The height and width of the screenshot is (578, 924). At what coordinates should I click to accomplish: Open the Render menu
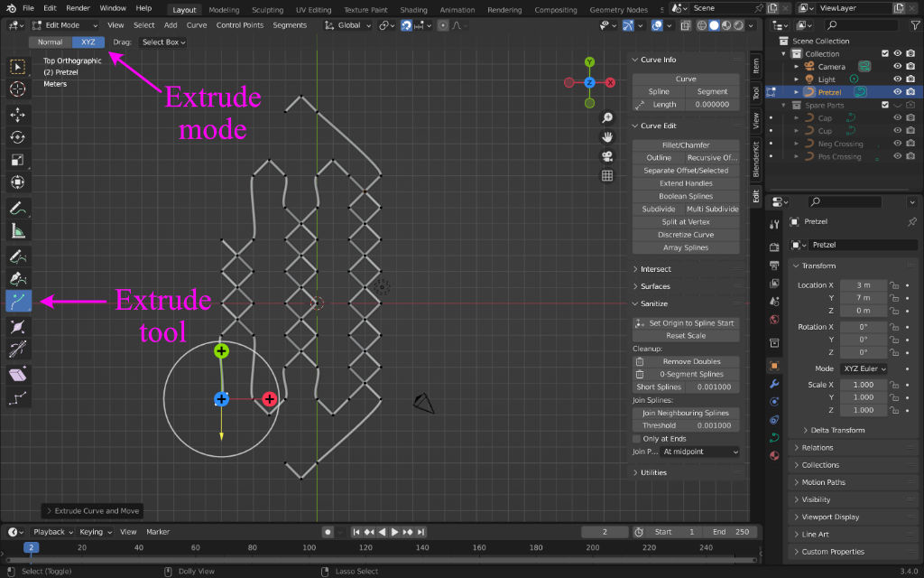[78, 8]
